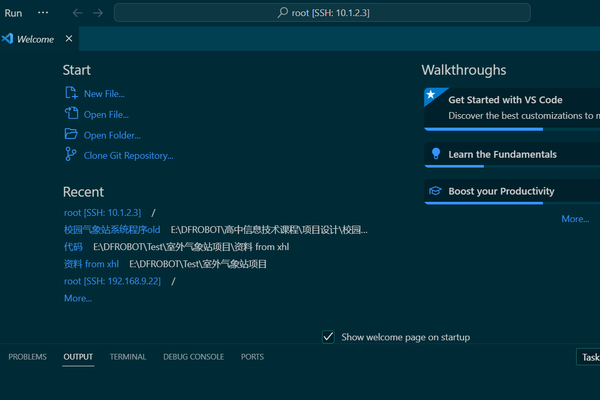Open the Run menu
The image size is (600, 400).
(x=13, y=13)
